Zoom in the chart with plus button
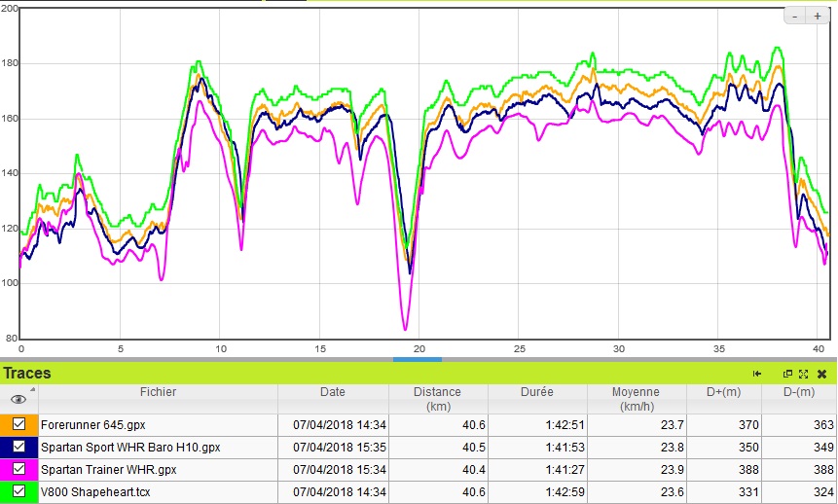Screen dimensions: 838x504 click(817, 17)
